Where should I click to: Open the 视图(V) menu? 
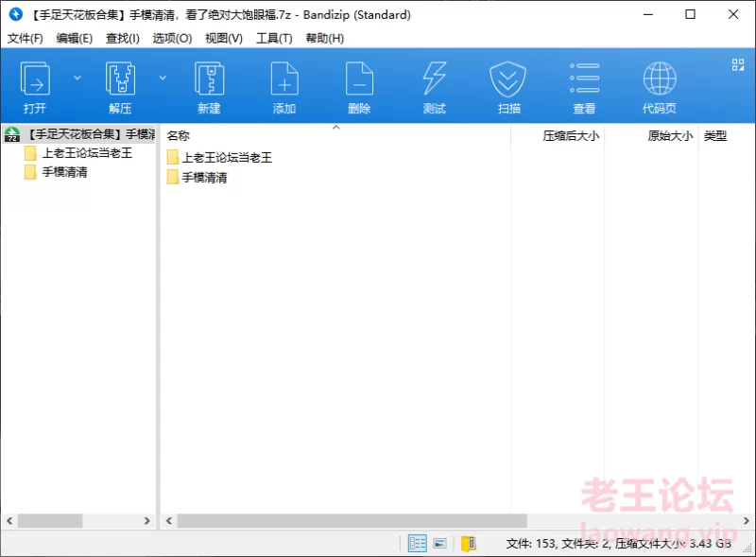pos(224,38)
